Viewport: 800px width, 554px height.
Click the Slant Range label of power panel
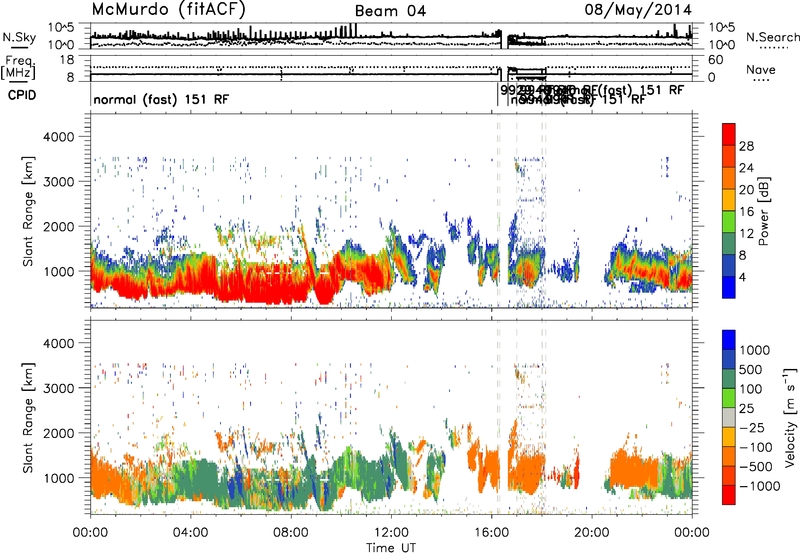[x=28, y=211]
